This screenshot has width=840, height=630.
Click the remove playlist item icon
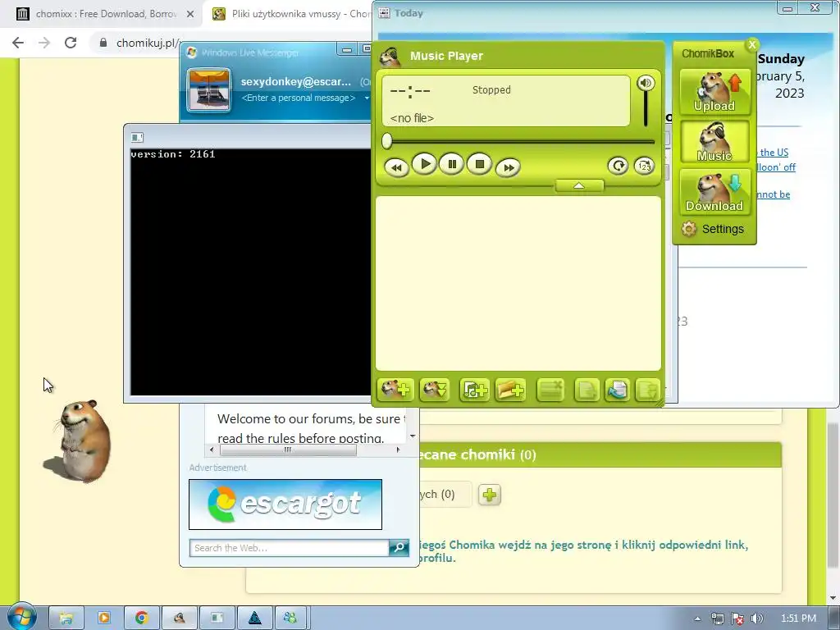tap(550, 390)
